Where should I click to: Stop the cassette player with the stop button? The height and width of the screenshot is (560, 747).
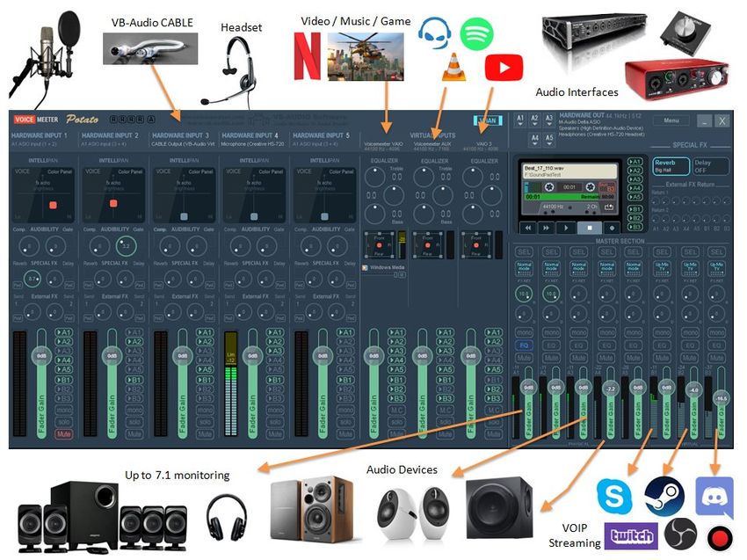pyautogui.click(x=590, y=228)
